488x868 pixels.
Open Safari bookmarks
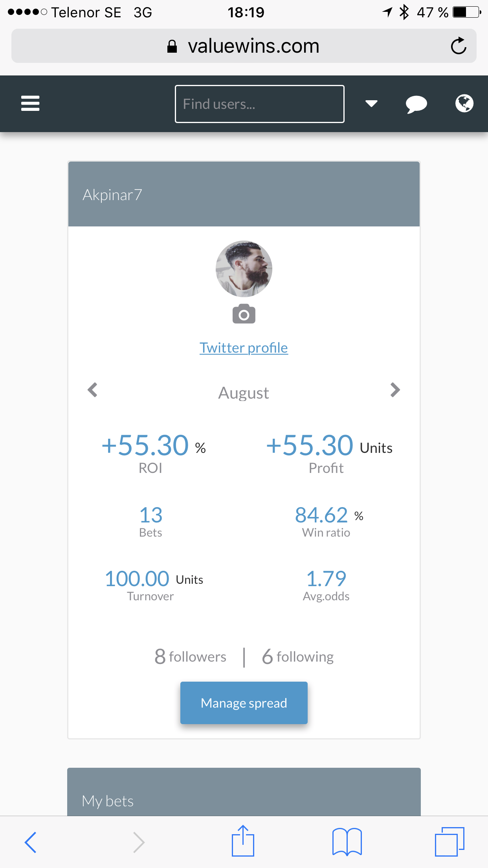pyautogui.click(x=347, y=842)
